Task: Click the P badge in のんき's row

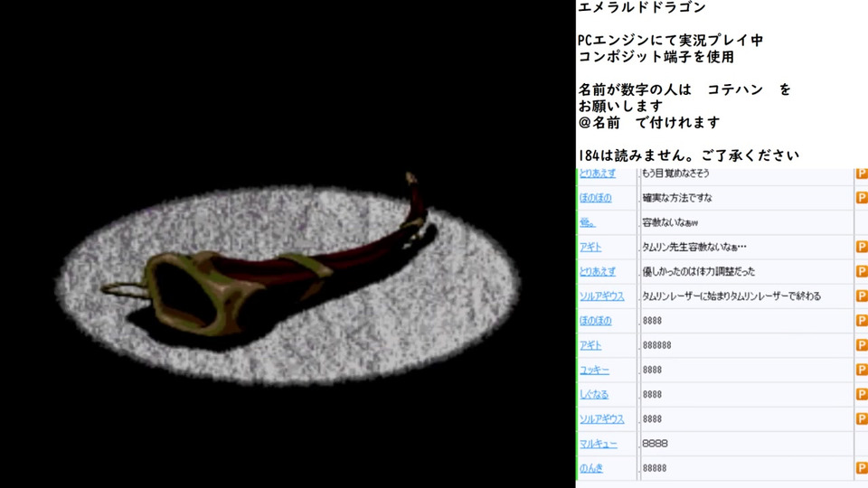Action: tap(862, 467)
